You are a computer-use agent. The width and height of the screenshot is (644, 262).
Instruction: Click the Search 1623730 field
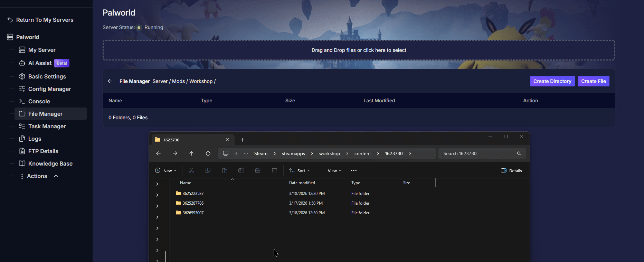point(479,153)
